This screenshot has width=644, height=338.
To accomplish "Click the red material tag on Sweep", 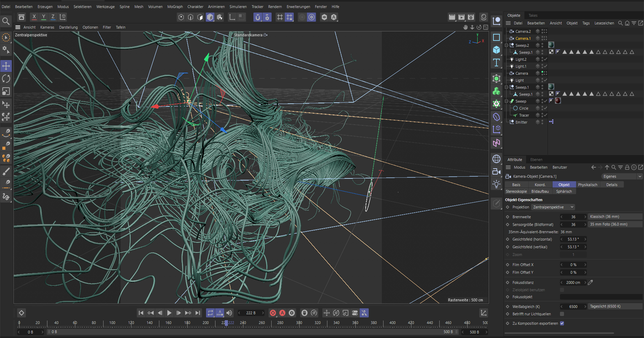I will [x=558, y=101].
